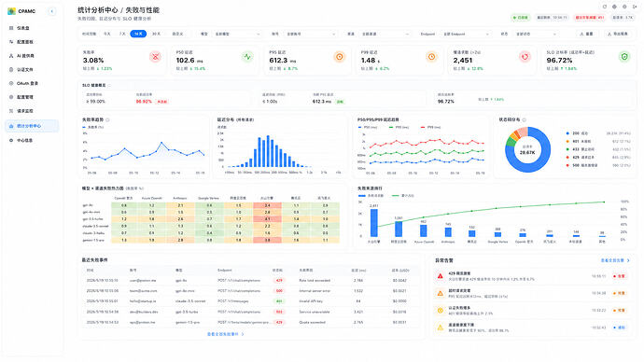The height and width of the screenshot is (362, 644).
Task: Open the dashboard sidebar item
Action: pos(32,28)
